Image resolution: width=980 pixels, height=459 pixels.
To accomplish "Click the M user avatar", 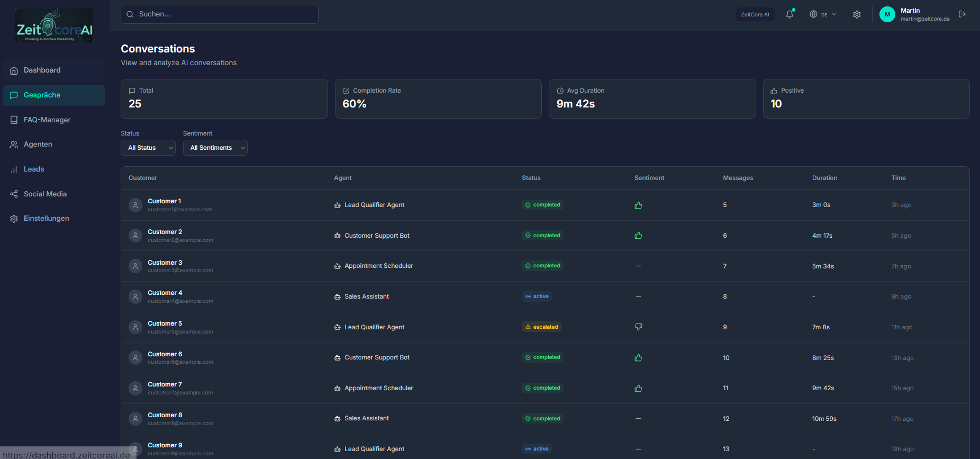I will (887, 14).
